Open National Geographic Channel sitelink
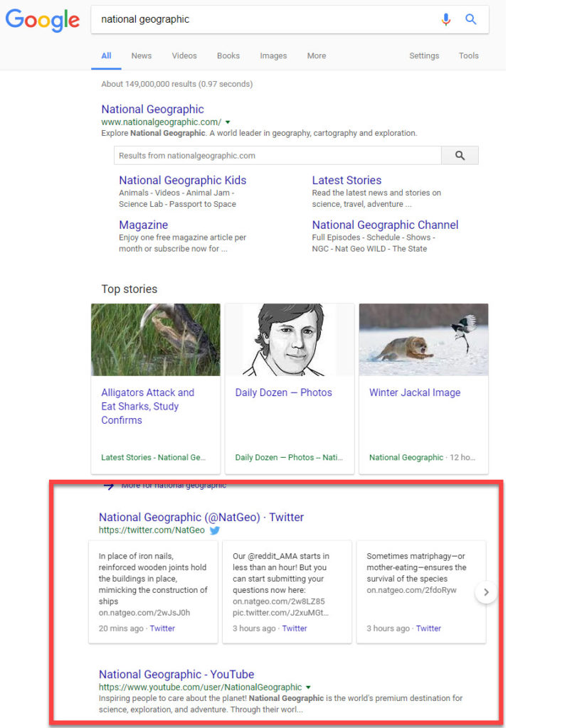Viewport: 577px width, 728px height. [x=385, y=225]
